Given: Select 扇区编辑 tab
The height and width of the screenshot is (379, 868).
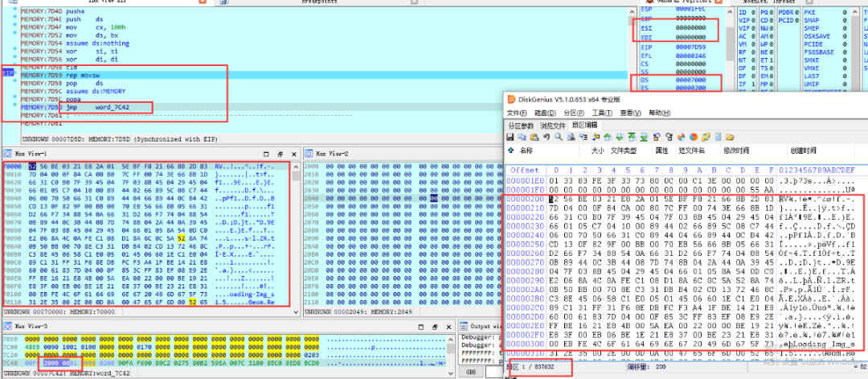Looking at the screenshot, I should click(584, 126).
